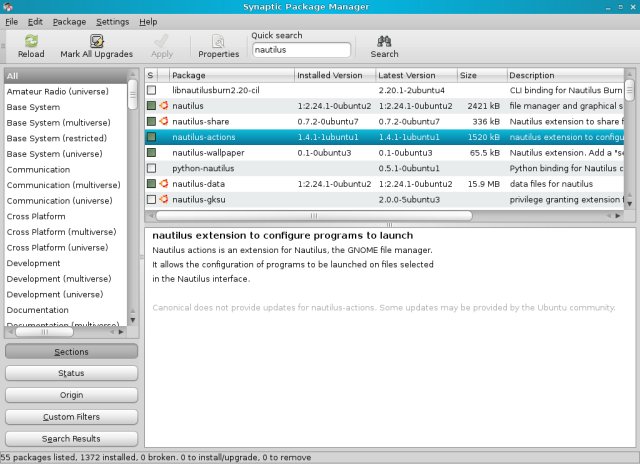Toggle status checkbox for libnautilusburn2.20-cil
640x464 pixels.
[x=151, y=90]
